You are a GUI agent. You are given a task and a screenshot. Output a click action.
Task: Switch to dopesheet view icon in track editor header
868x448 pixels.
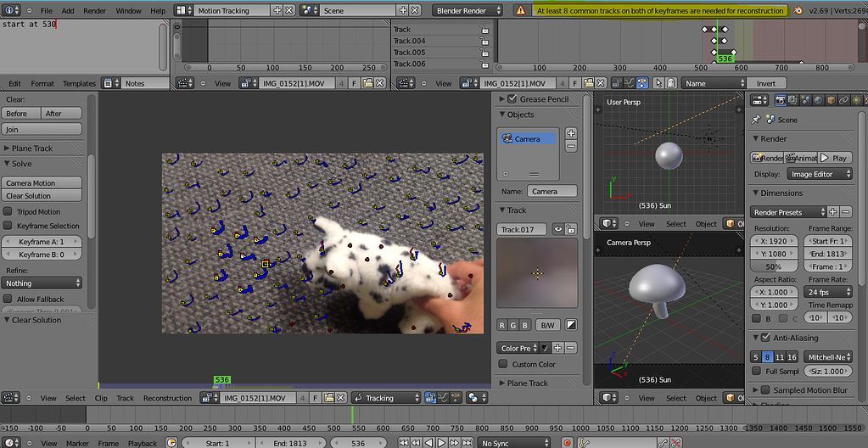click(x=642, y=83)
